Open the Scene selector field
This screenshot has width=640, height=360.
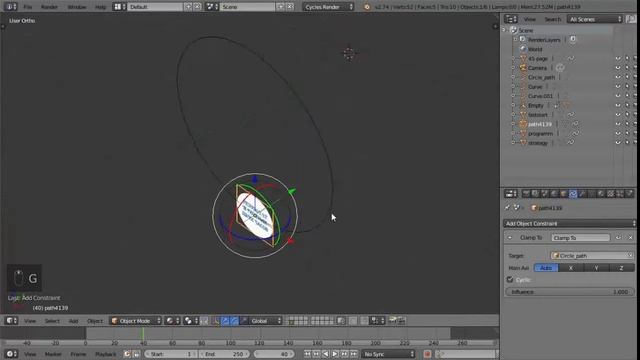[x=247, y=7]
